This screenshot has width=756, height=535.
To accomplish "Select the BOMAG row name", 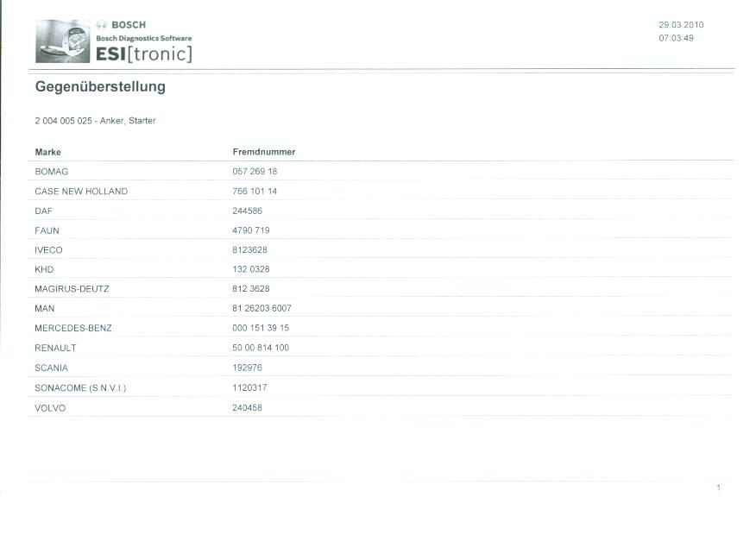I will tap(52, 172).
